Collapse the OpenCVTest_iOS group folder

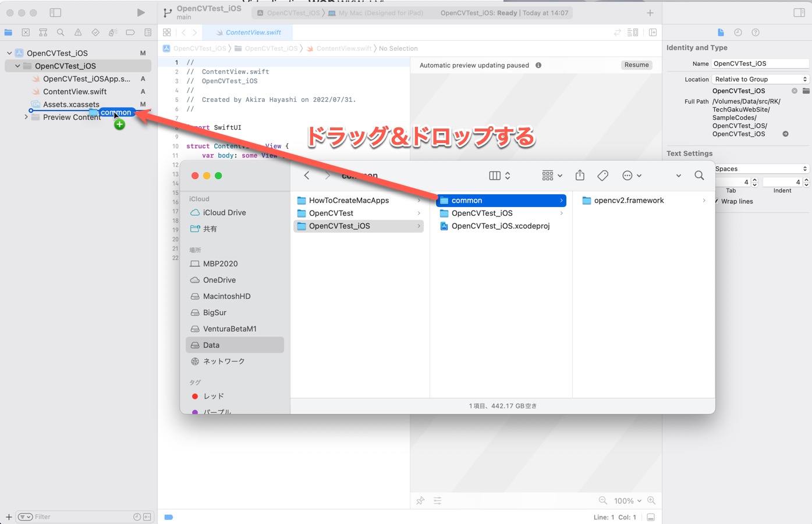[x=17, y=66]
